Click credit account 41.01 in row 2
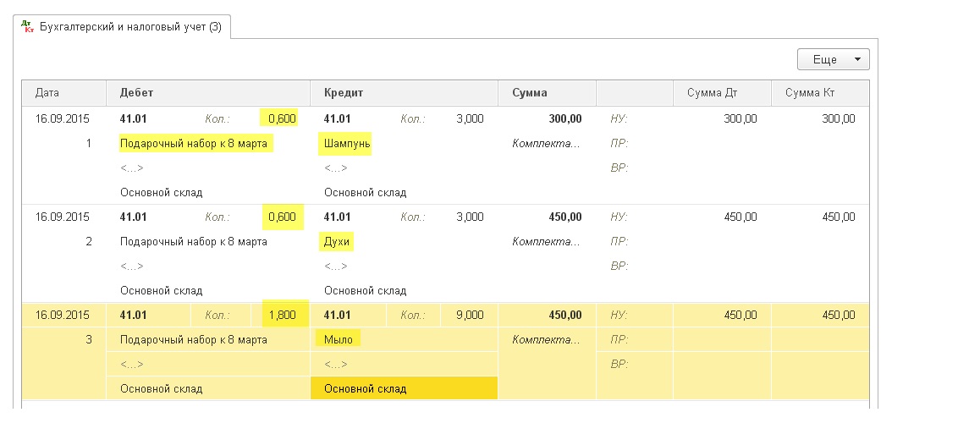 coord(338,217)
